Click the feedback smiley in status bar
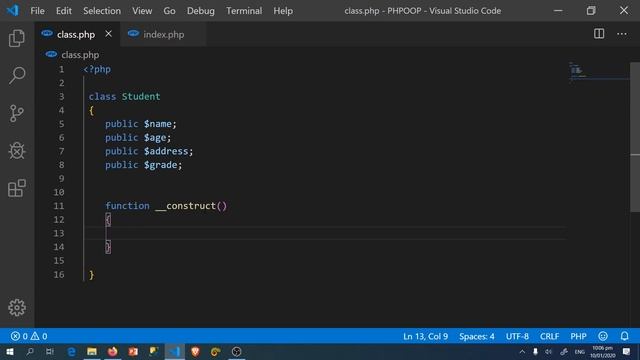Screen dimensions: 640x360 coord(603,336)
